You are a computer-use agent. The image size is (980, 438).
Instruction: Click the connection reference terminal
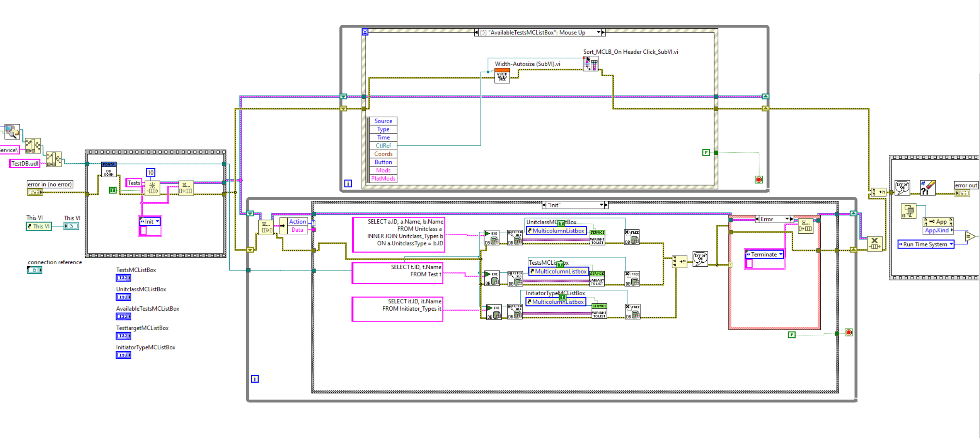[34, 270]
